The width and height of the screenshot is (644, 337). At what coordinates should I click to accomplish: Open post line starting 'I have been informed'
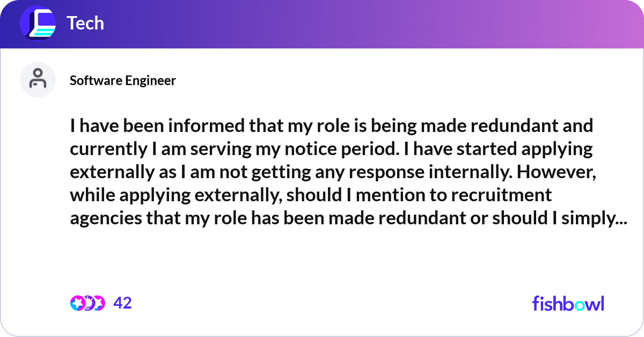331,126
